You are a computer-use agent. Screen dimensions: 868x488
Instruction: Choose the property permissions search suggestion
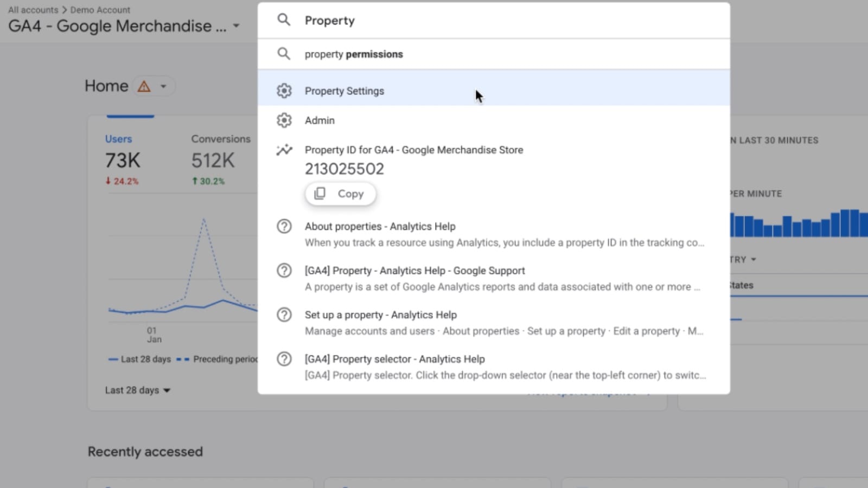pyautogui.click(x=494, y=54)
